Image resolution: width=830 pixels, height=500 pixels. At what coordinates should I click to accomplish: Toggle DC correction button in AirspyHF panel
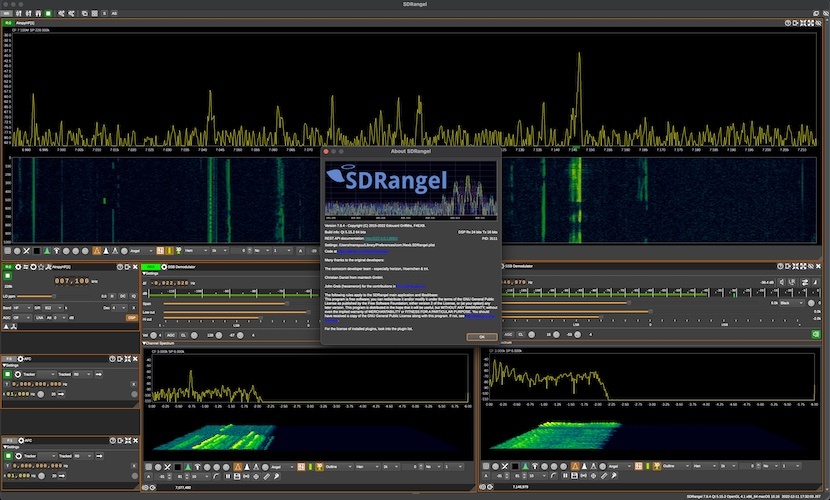tap(122, 296)
